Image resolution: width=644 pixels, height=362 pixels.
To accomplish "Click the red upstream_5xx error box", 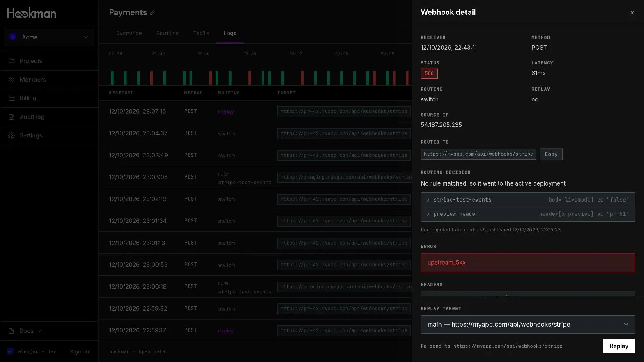I will pyautogui.click(x=528, y=262).
